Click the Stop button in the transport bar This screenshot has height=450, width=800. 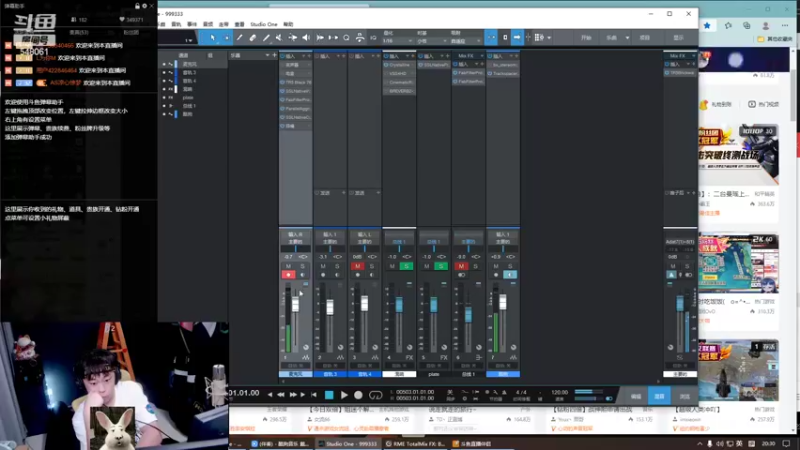pyautogui.click(x=329, y=395)
